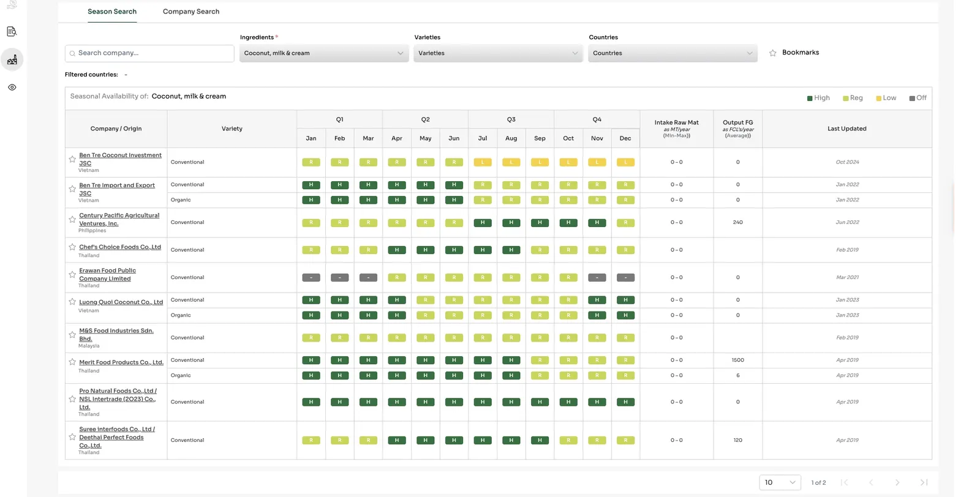Open Luong Quoi Coconut Co., Ltd link
Viewport: 980px width, 497px height.
tap(121, 302)
